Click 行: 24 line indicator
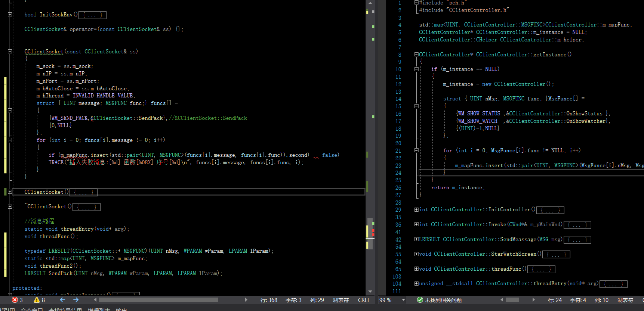The width and height of the screenshot is (644, 311). point(555,300)
